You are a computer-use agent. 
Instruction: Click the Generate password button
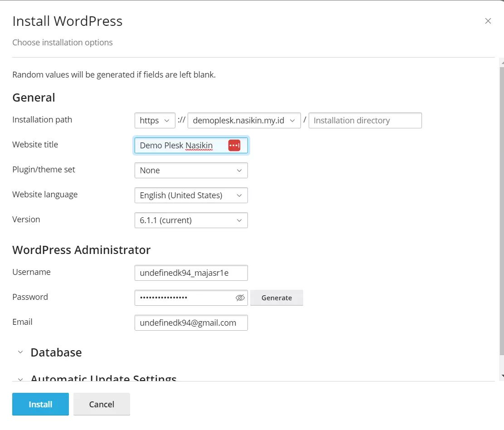pyautogui.click(x=276, y=298)
